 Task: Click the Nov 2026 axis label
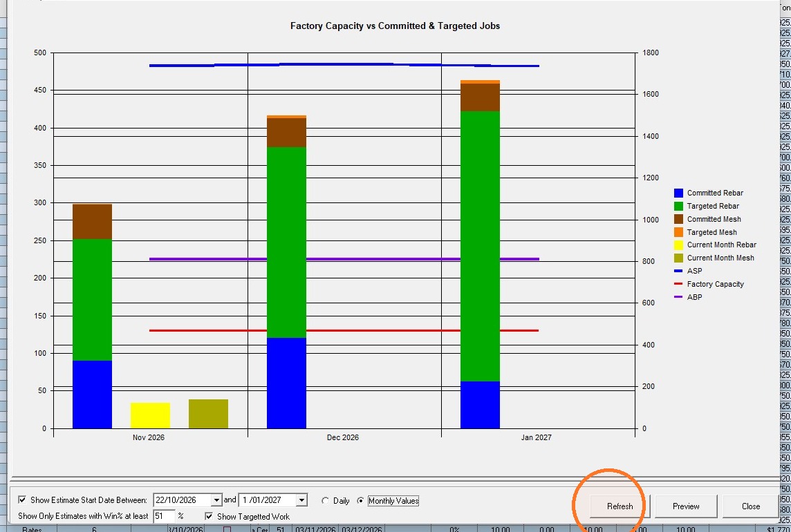click(148, 438)
